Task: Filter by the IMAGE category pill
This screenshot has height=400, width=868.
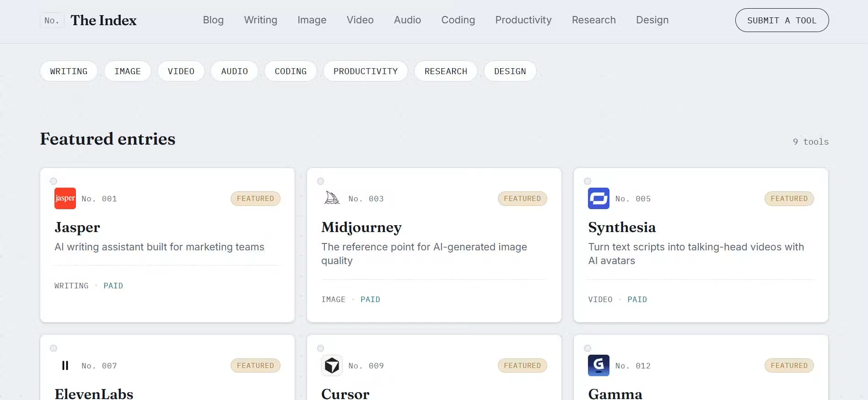Action: (x=128, y=71)
